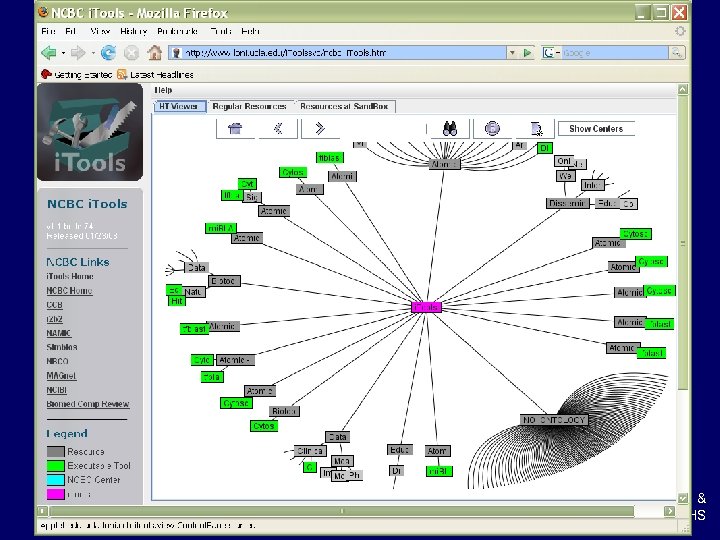Open the search engine chooser dropdown
The width and height of the screenshot is (720, 540).
pos(558,53)
